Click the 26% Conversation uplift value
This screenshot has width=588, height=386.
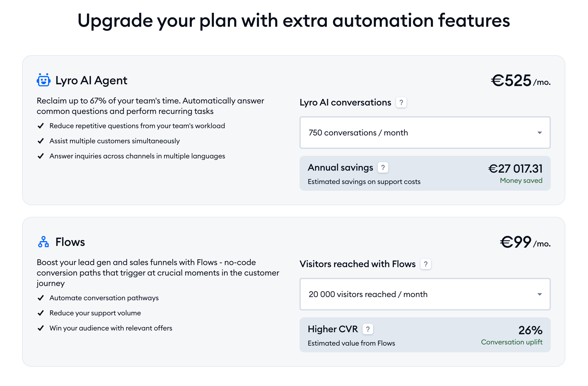530,330
